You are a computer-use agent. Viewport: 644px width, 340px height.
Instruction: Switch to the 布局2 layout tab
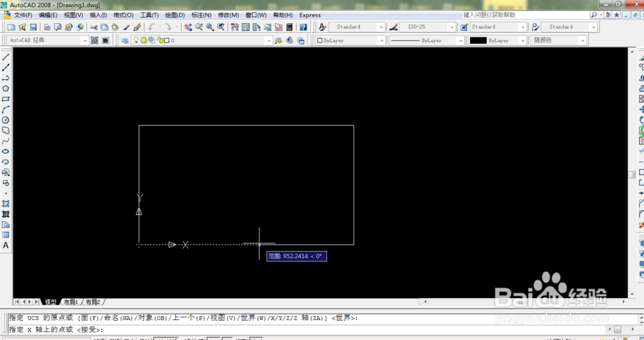pos(93,302)
